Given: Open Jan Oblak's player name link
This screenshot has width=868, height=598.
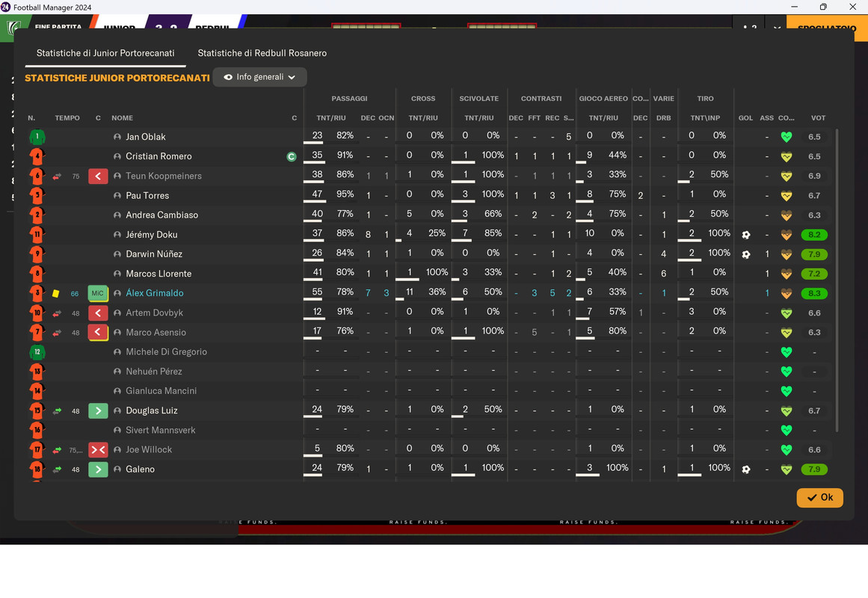Looking at the screenshot, I should pyautogui.click(x=146, y=137).
